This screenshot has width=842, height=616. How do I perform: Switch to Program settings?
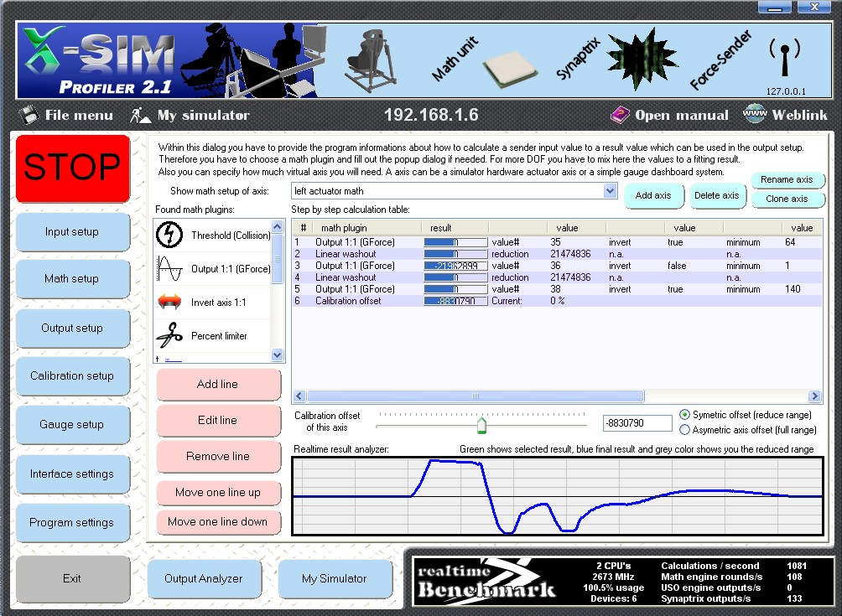(x=72, y=522)
